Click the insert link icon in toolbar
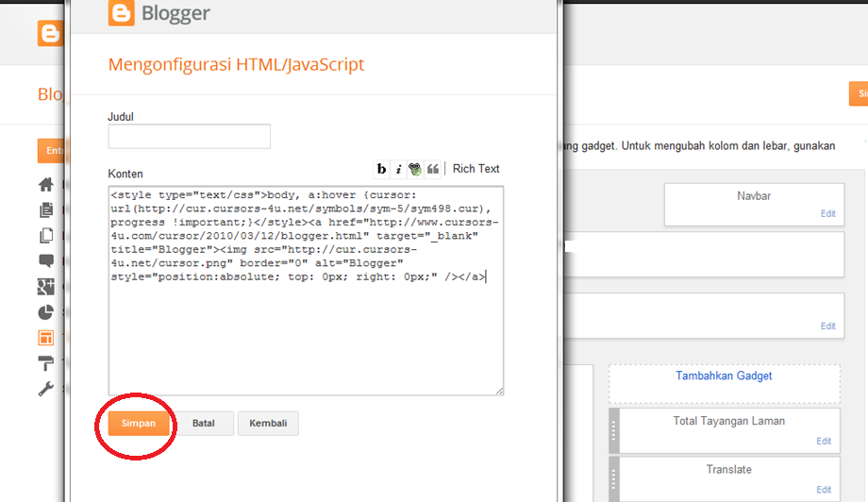868x502 pixels. (x=414, y=169)
